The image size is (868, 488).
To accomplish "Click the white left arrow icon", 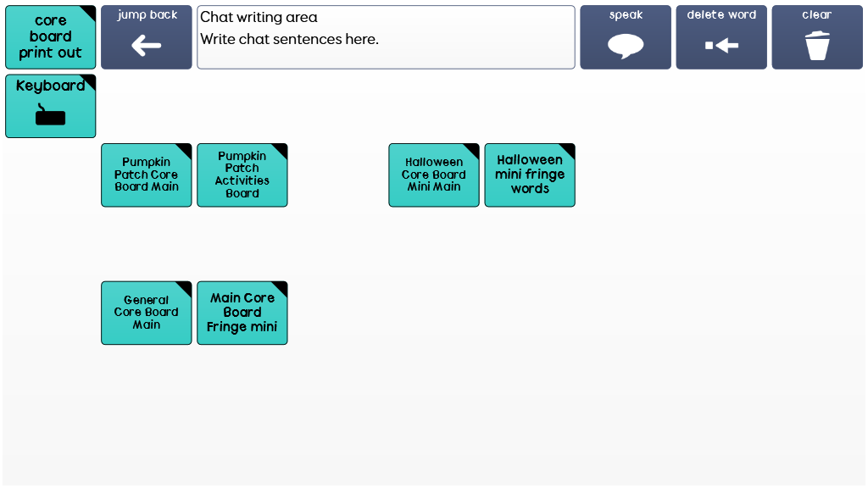I will (146, 46).
